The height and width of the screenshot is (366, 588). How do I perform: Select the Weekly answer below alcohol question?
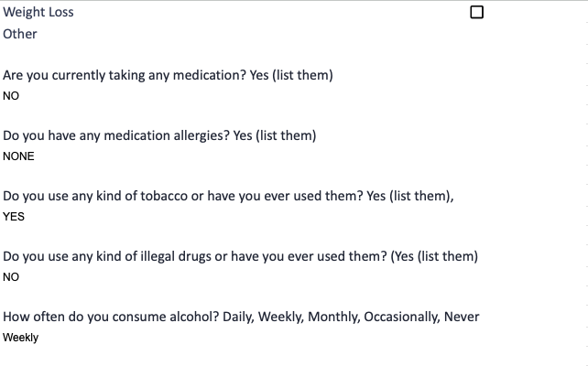(x=21, y=338)
